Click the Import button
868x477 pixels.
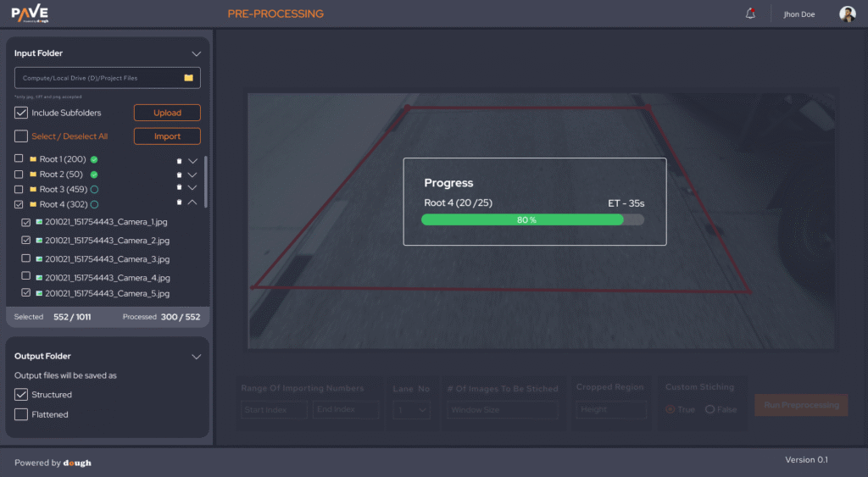pos(167,136)
